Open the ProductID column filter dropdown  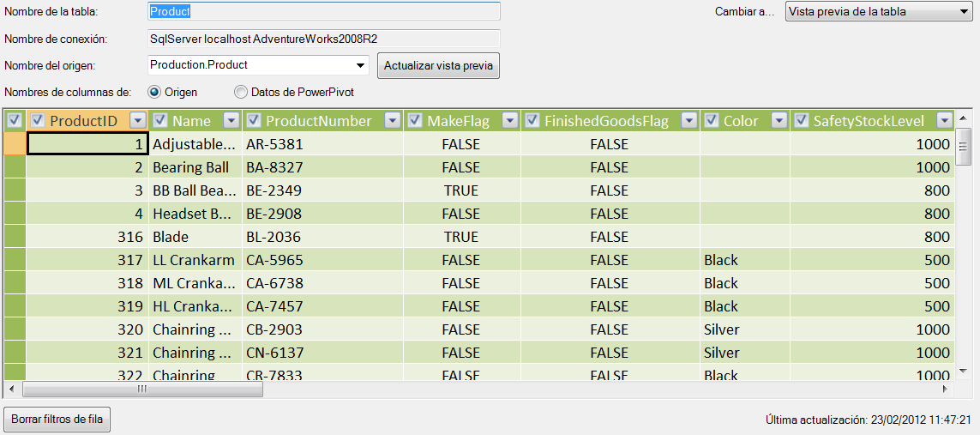click(x=138, y=121)
